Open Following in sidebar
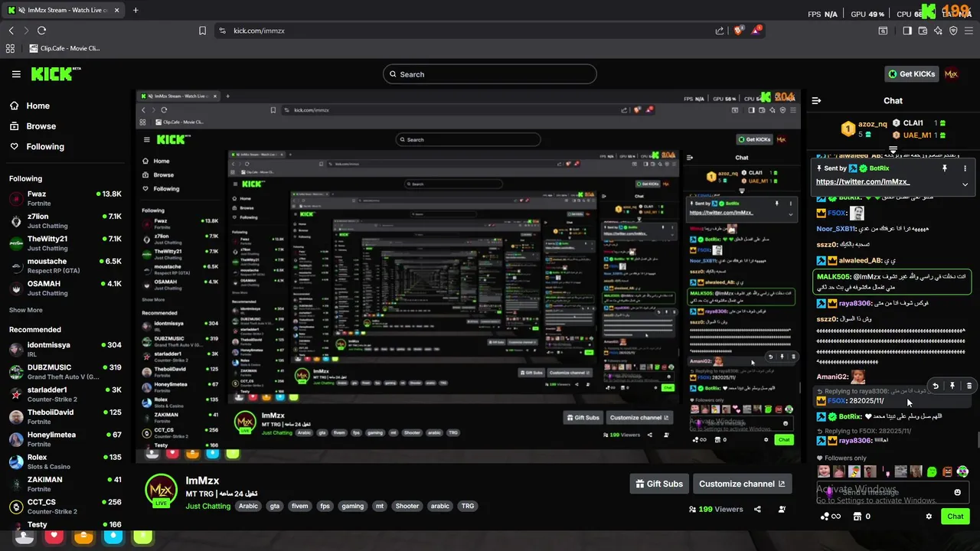 (45, 146)
